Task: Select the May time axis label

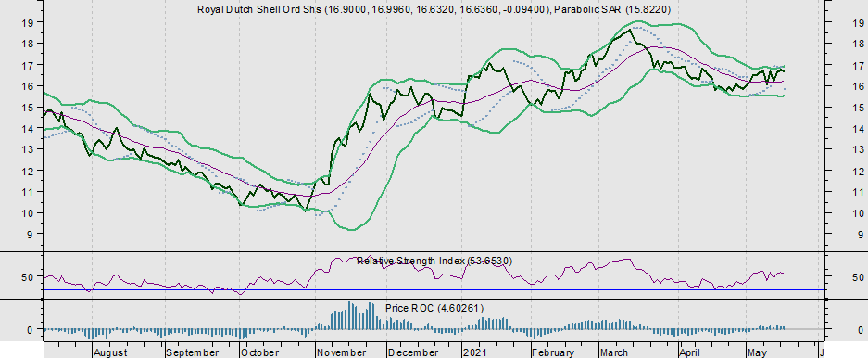Action: (x=757, y=353)
